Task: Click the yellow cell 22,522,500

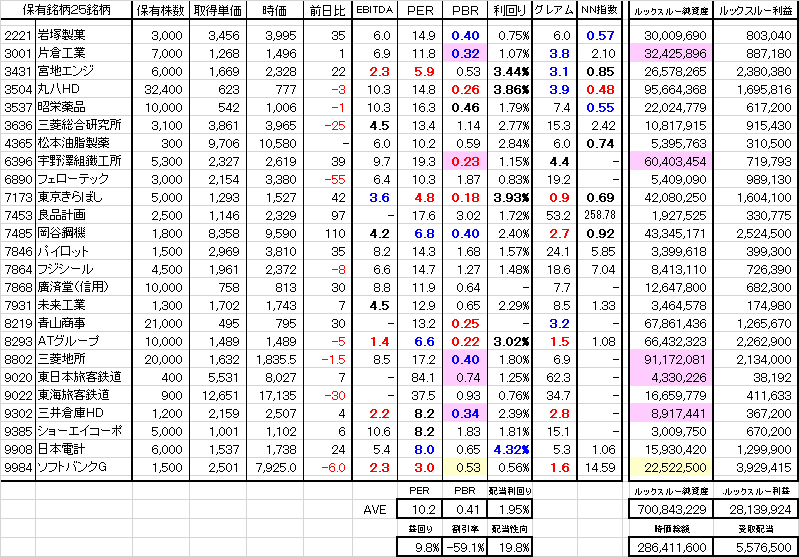Action: [x=671, y=467]
